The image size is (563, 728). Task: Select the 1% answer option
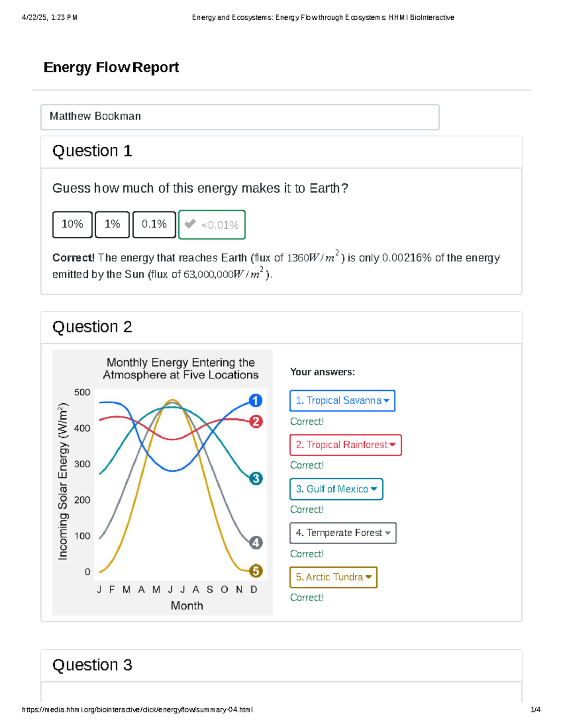tap(112, 225)
